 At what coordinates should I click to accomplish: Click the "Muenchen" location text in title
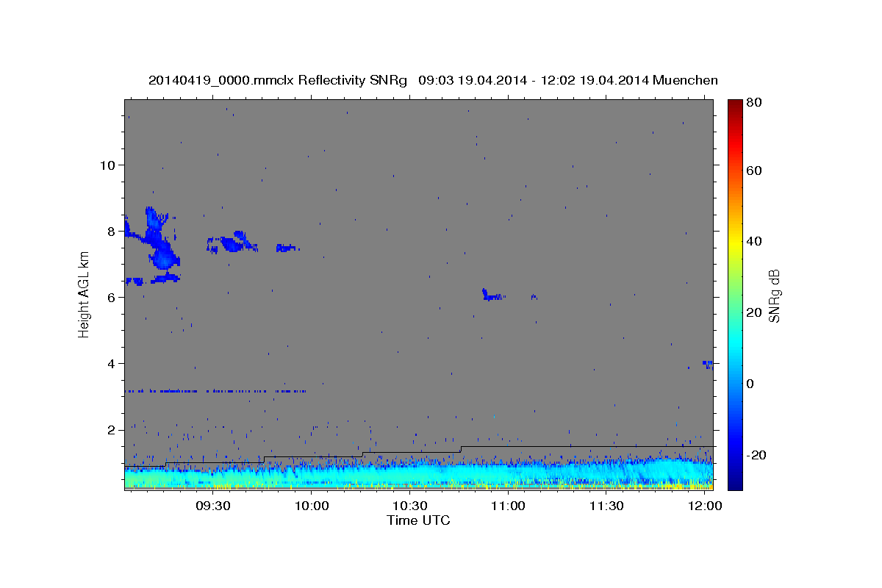click(685, 80)
